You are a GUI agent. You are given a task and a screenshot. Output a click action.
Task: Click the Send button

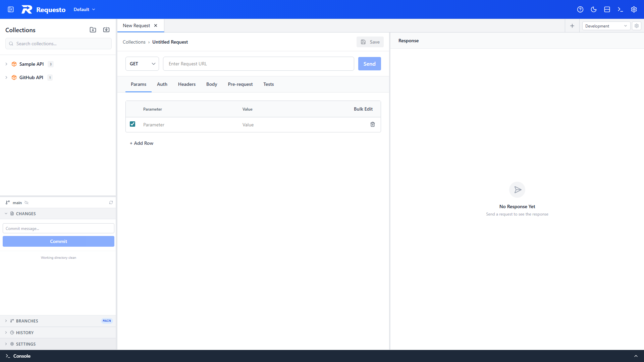coord(370,64)
